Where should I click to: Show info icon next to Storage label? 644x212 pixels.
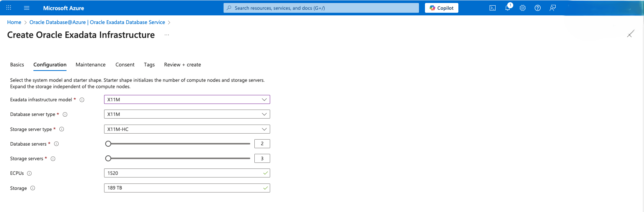[x=33, y=188]
